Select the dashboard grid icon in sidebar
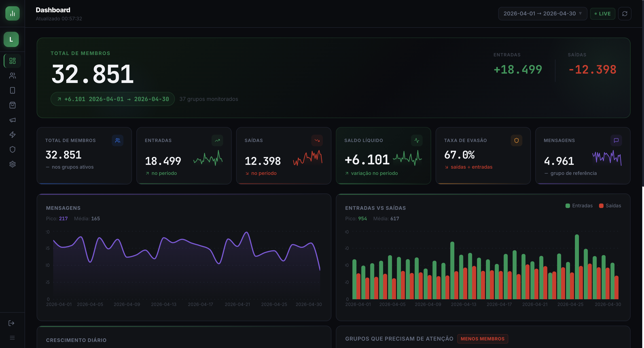Screen dimensions: 644x348 click(x=12, y=61)
